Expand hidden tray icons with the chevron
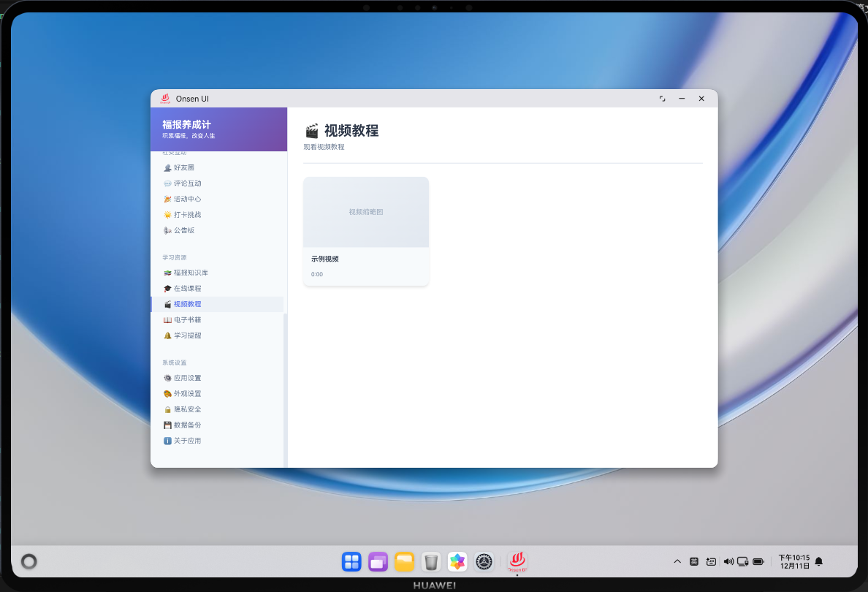The image size is (868, 592). tap(677, 561)
